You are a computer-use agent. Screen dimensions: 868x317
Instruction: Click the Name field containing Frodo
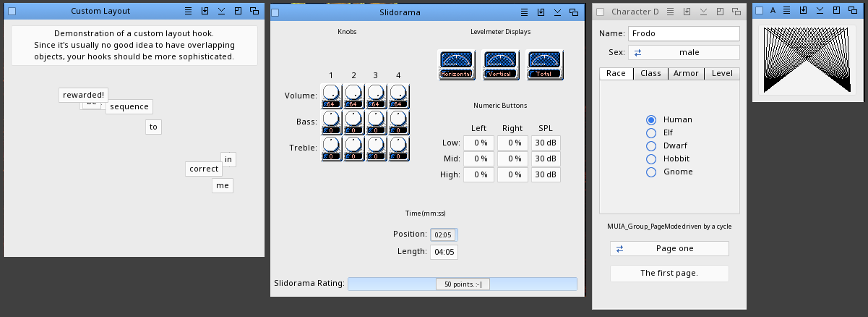684,33
